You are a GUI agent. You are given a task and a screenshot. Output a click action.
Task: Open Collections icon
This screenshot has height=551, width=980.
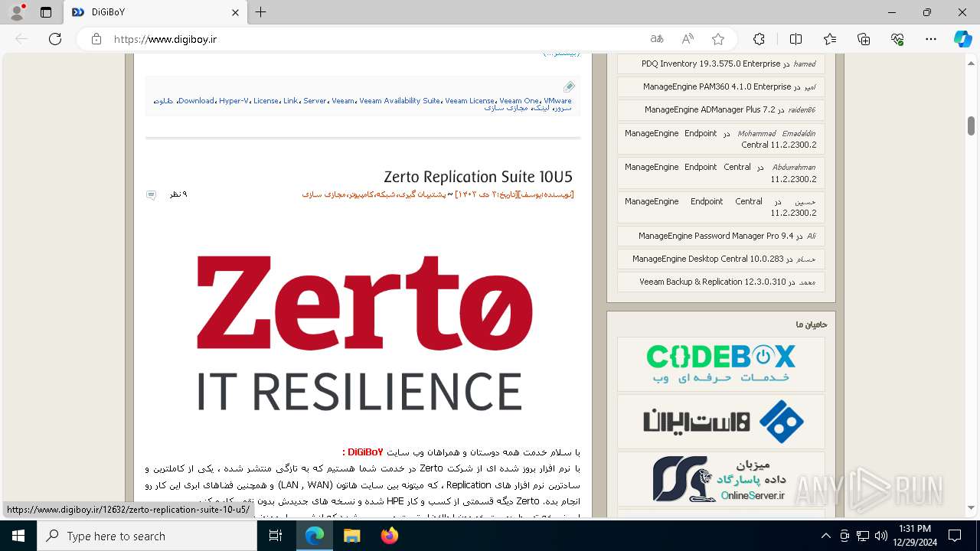tap(864, 39)
